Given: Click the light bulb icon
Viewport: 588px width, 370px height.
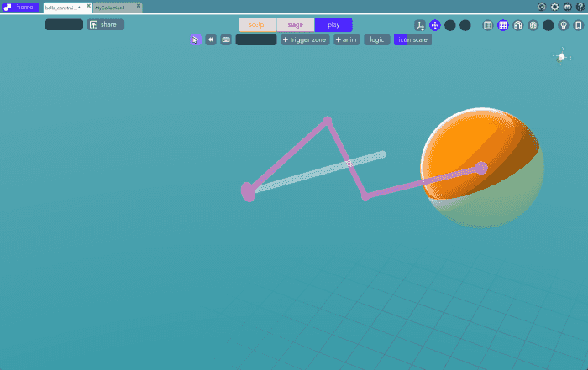Looking at the screenshot, I should coord(564,25).
